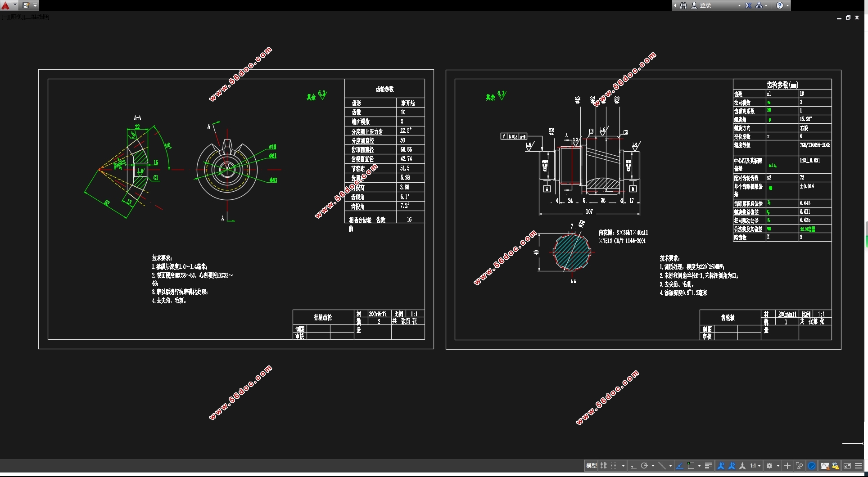The height and width of the screenshot is (477, 868).
Task: Click the hatched spline cross-section circle
Action: [572, 252]
